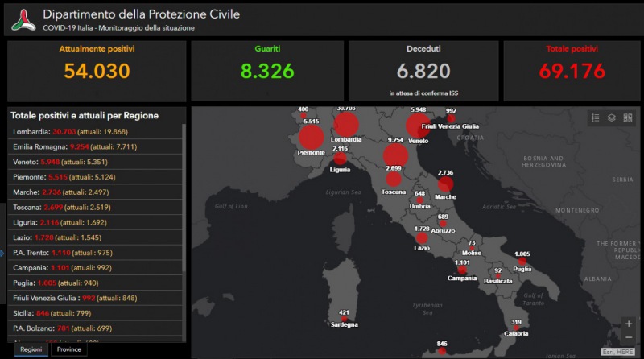The height and width of the screenshot is (359, 644).
Task: Expand the collapsed left side panel arrow
Action: pyautogui.click(x=2, y=254)
